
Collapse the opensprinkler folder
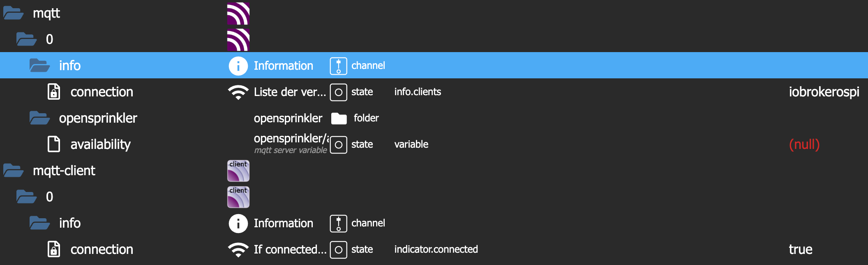[x=39, y=118]
